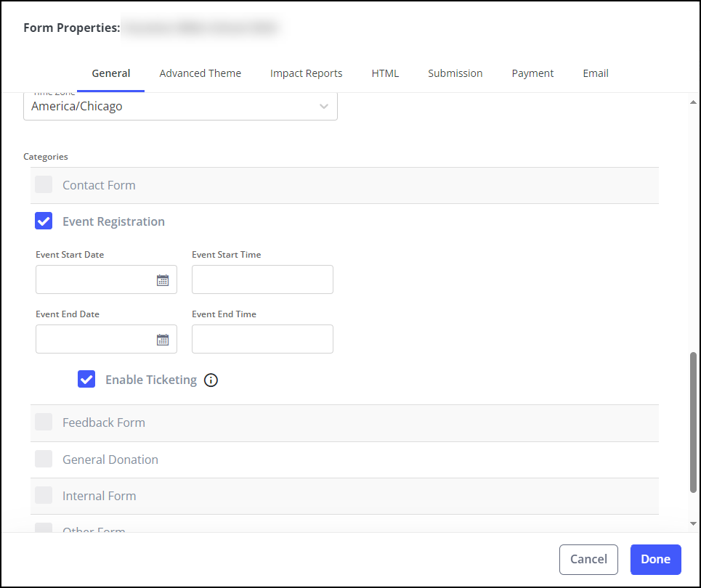Click the info icon beside Enable Ticketing
This screenshot has width=701, height=588.
click(x=211, y=380)
